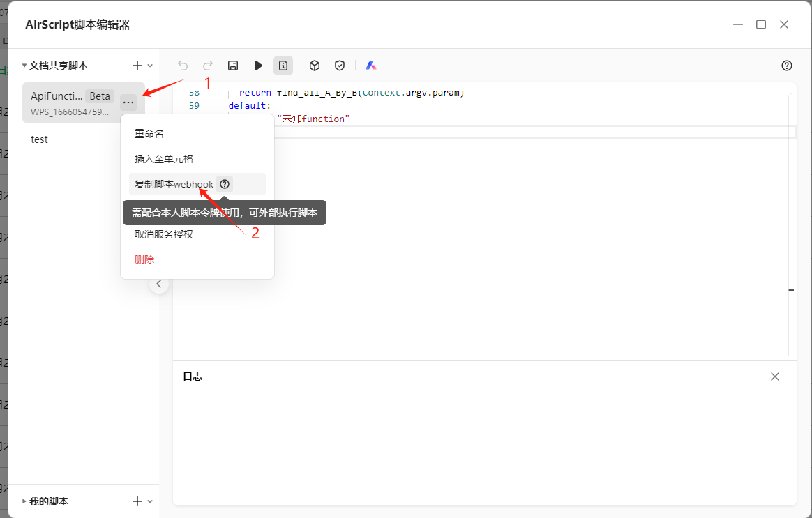Open the test script in sidebar

pos(40,139)
